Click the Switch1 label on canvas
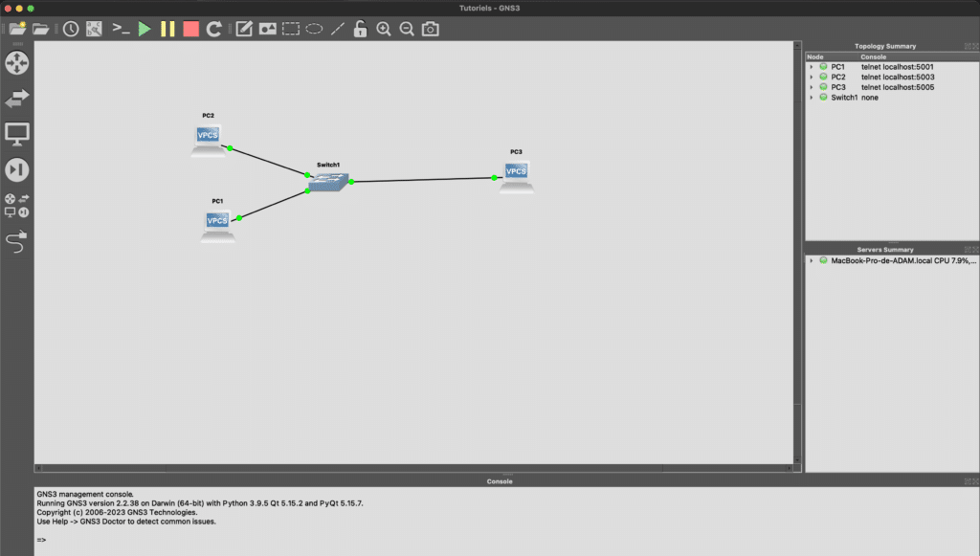 (x=328, y=165)
